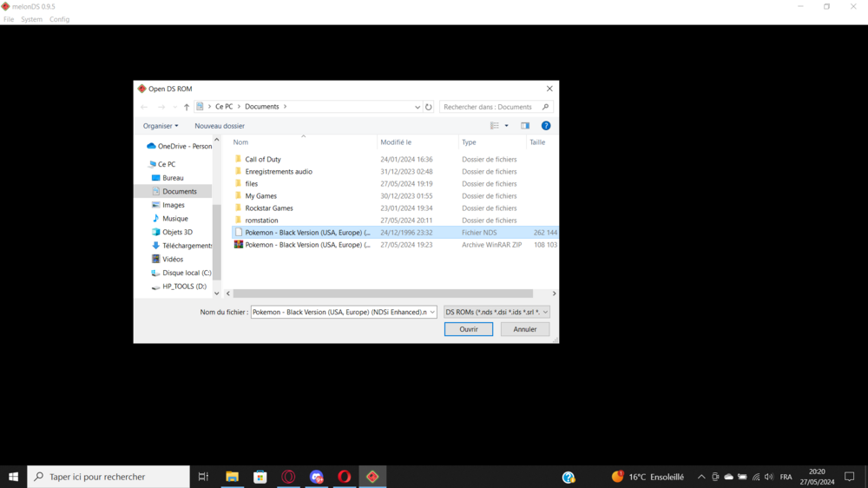The height and width of the screenshot is (488, 868).
Task: Open the WinRAR ZIP Pokemon archive
Action: point(307,245)
